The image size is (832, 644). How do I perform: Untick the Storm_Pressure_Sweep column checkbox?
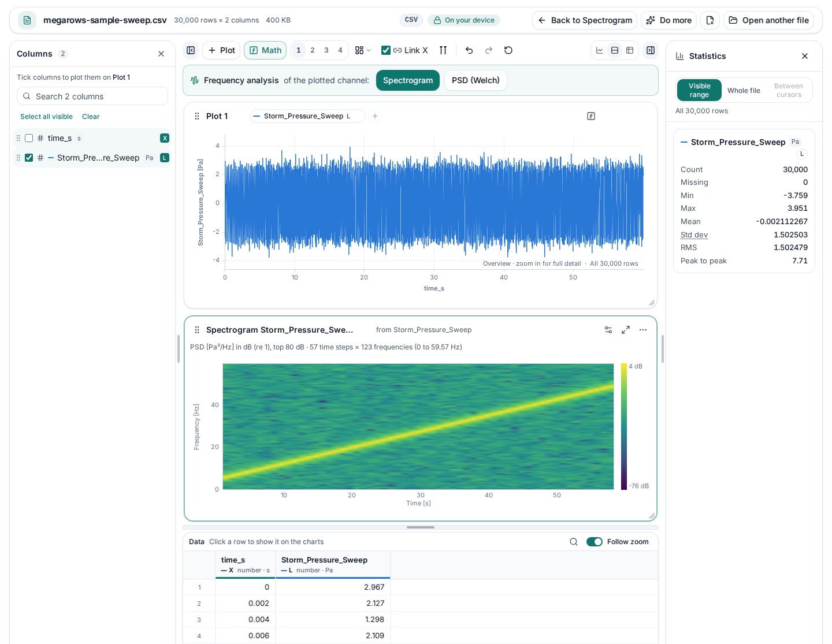(29, 158)
